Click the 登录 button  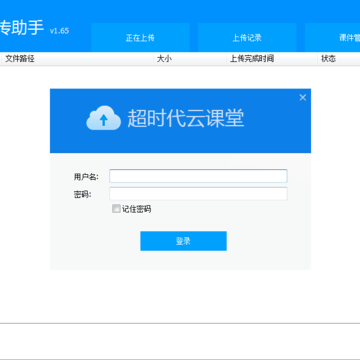pos(183,241)
